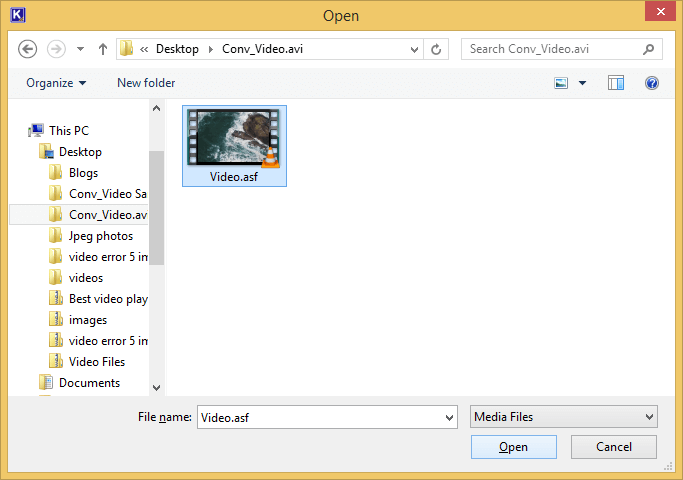This screenshot has height=480, width=683.
Task: Show the preview pane
Action: click(x=616, y=83)
